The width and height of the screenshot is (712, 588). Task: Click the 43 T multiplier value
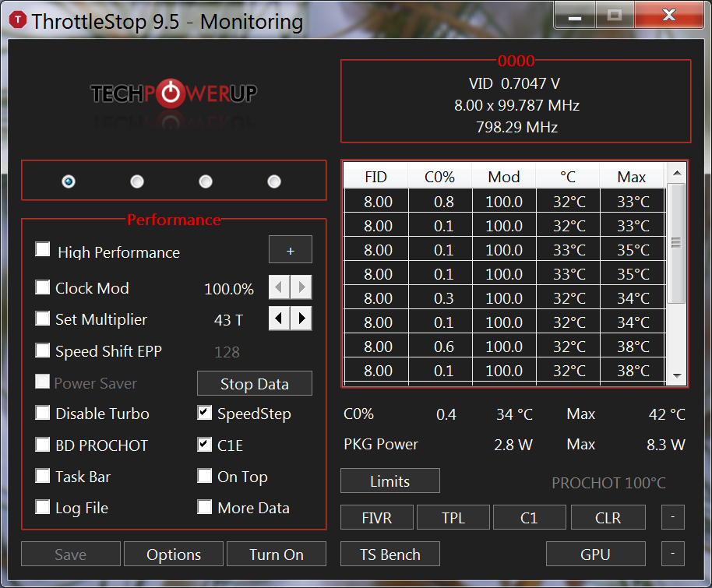tap(228, 320)
